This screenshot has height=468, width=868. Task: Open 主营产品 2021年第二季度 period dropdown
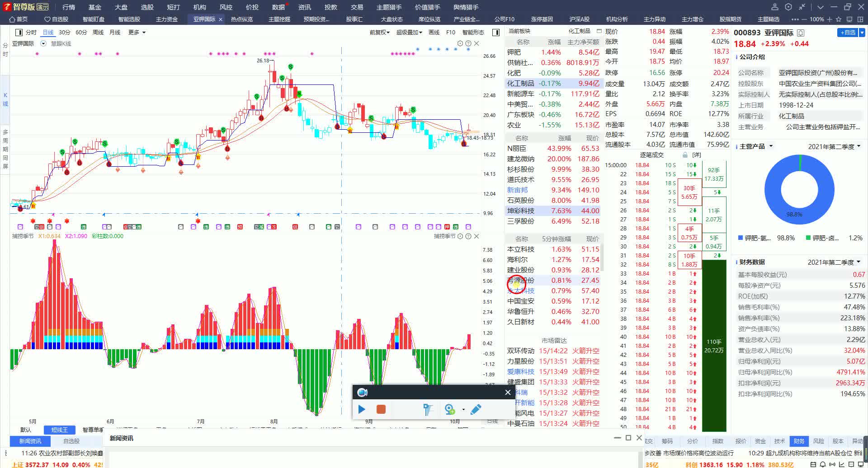(834, 146)
